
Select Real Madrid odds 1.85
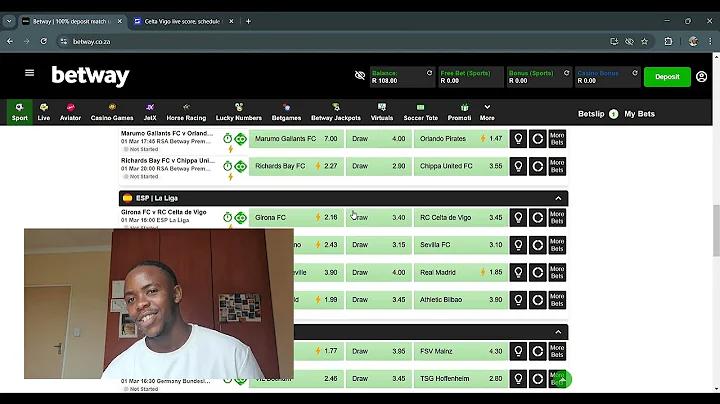click(461, 272)
